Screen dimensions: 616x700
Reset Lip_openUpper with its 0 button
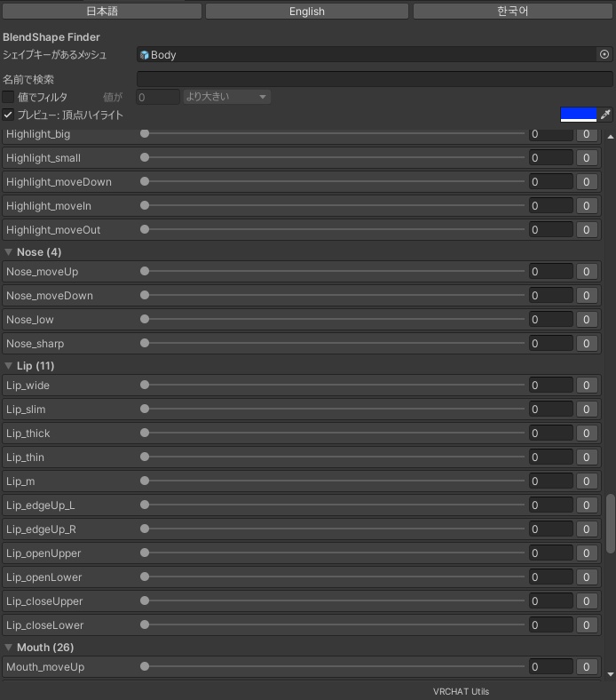tap(587, 553)
